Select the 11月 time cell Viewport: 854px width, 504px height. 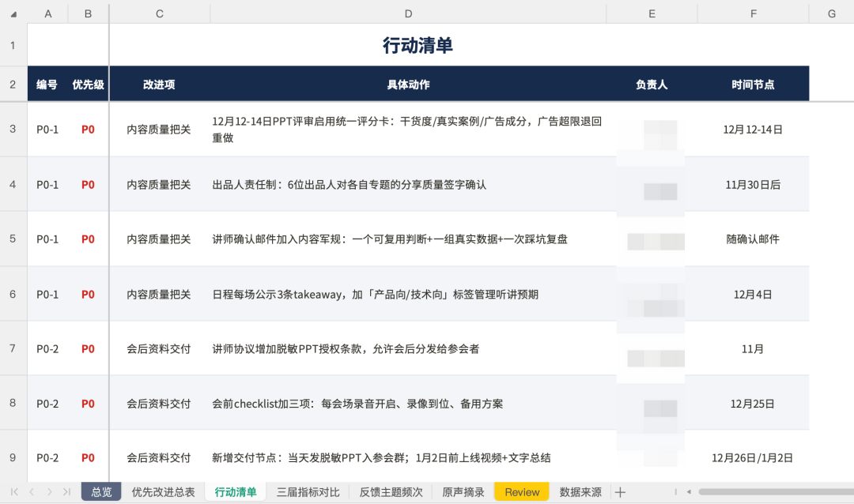[x=754, y=349]
